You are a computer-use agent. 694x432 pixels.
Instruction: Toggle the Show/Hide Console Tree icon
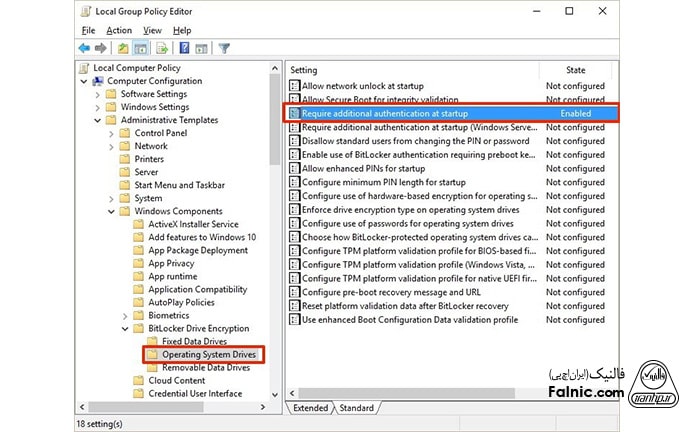tap(141, 47)
